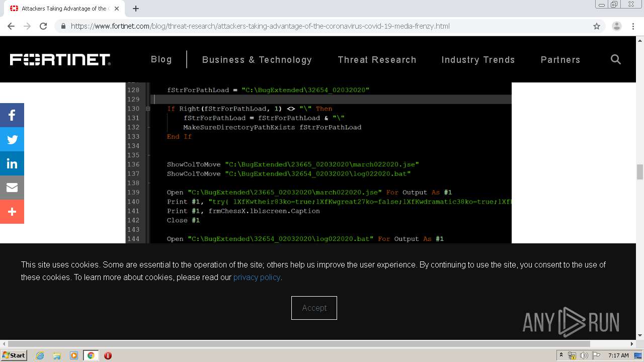644x362 pixels.
Task: Click the log022020.bat ShowColToMove line
Action: click(x=289, y=174)
